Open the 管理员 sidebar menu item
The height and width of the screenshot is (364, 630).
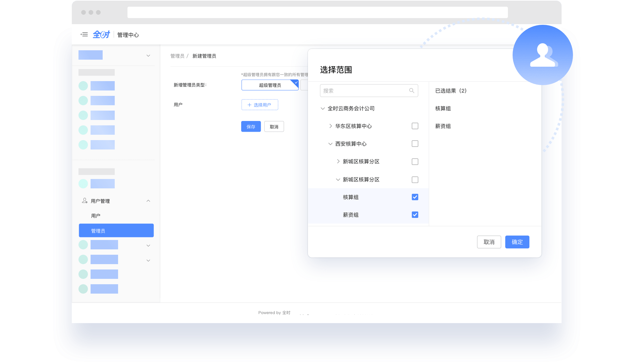116,231
